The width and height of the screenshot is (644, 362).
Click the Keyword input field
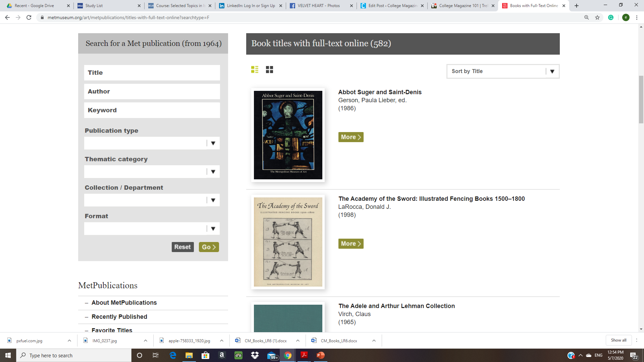(152, 110)
